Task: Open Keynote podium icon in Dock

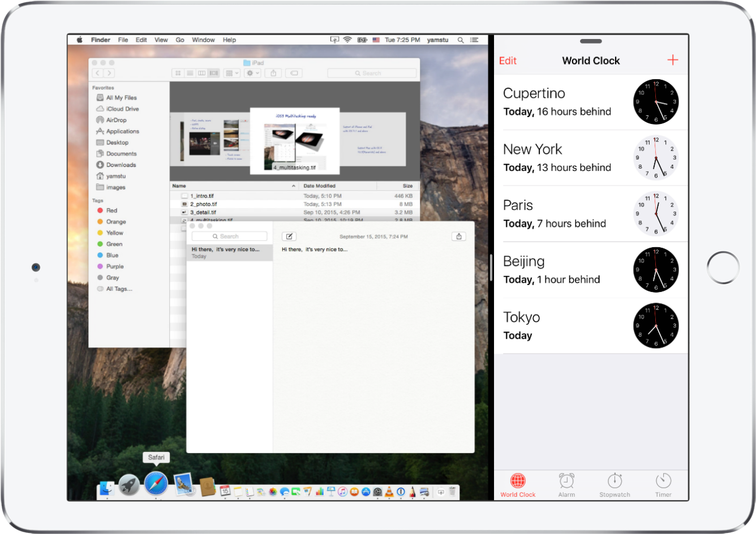Action: coord(331,492)
